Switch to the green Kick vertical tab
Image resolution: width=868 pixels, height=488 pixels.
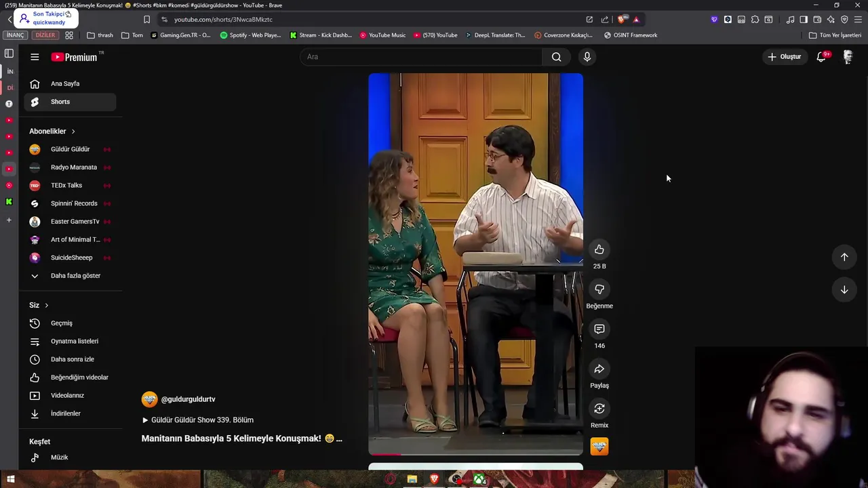click(x=9, y=202)
